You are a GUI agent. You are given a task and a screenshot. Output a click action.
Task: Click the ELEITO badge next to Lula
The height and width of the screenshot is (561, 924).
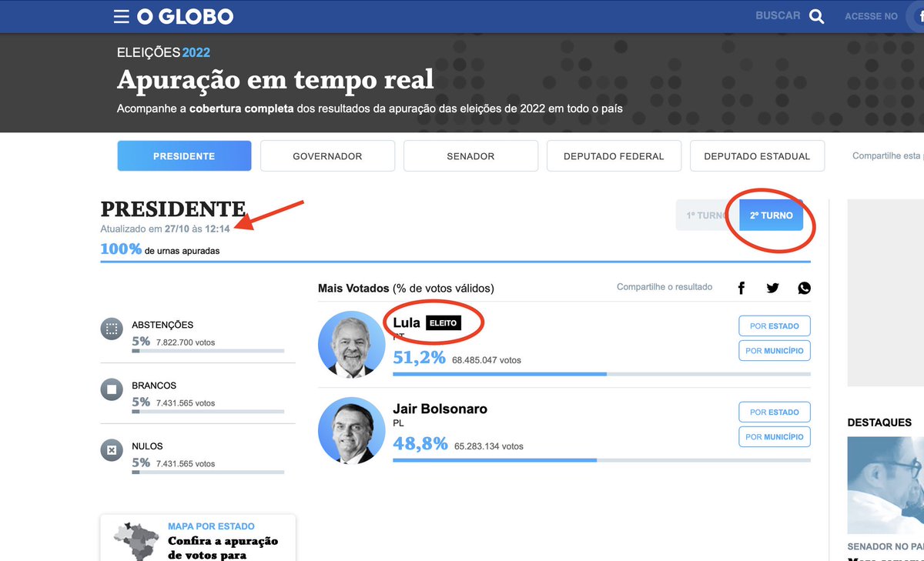coord(443,323)
